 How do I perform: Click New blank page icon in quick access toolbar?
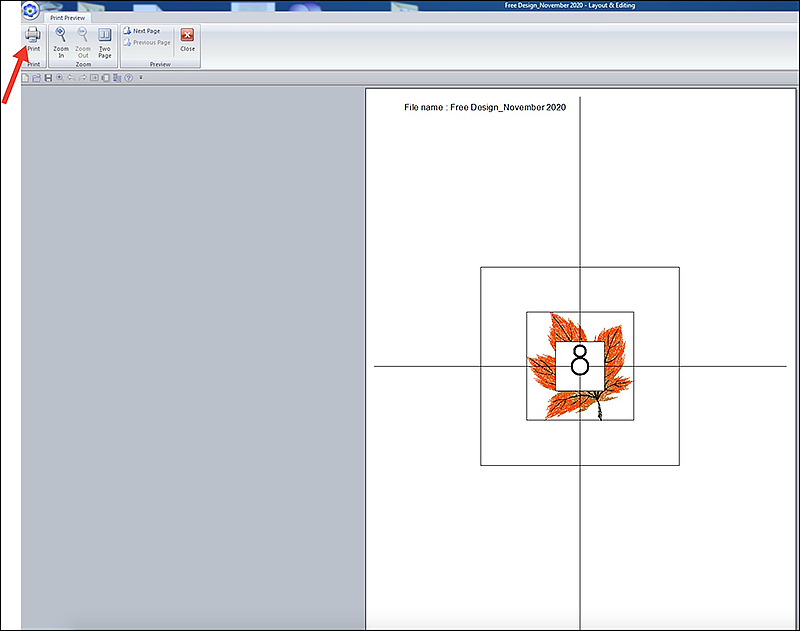(x=26, y=77)
